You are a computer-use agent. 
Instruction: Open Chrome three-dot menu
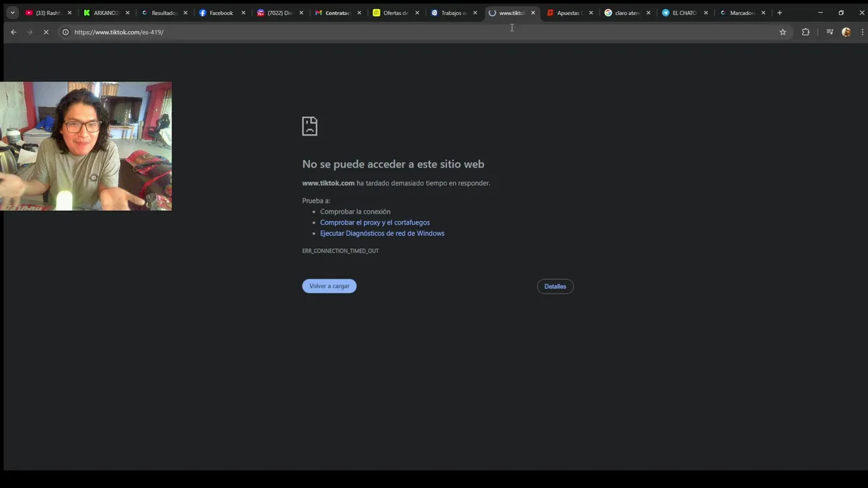click(x=863, y=32)
